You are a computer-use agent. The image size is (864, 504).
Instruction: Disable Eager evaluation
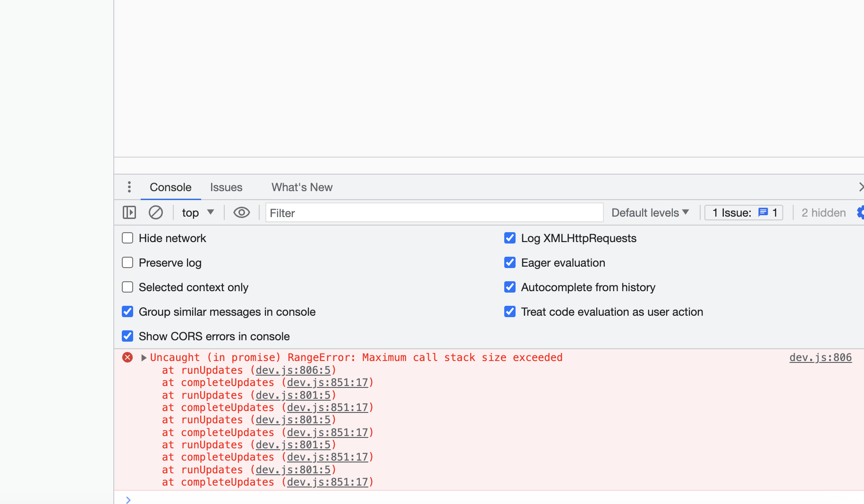510,262
